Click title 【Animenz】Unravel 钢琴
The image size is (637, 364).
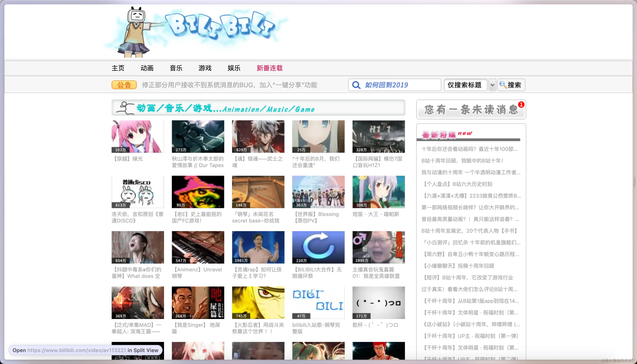click(197, 273)
